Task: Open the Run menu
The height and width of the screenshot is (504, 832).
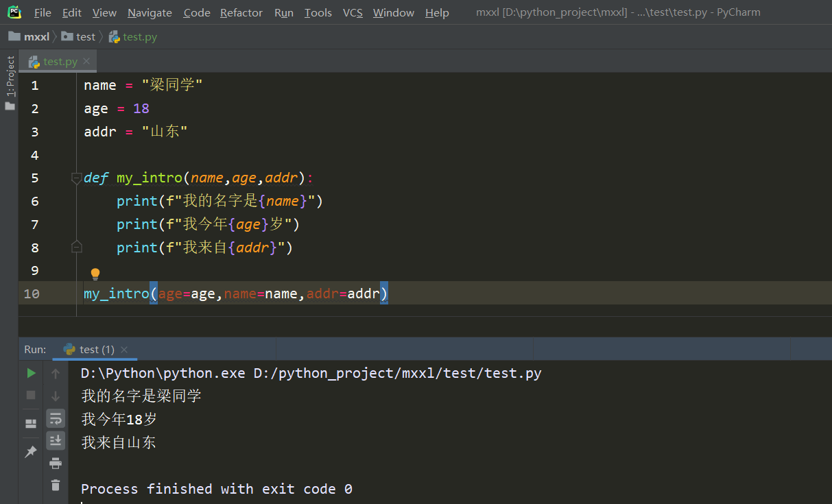Action: pyautogui.click(x=284, y=12)
